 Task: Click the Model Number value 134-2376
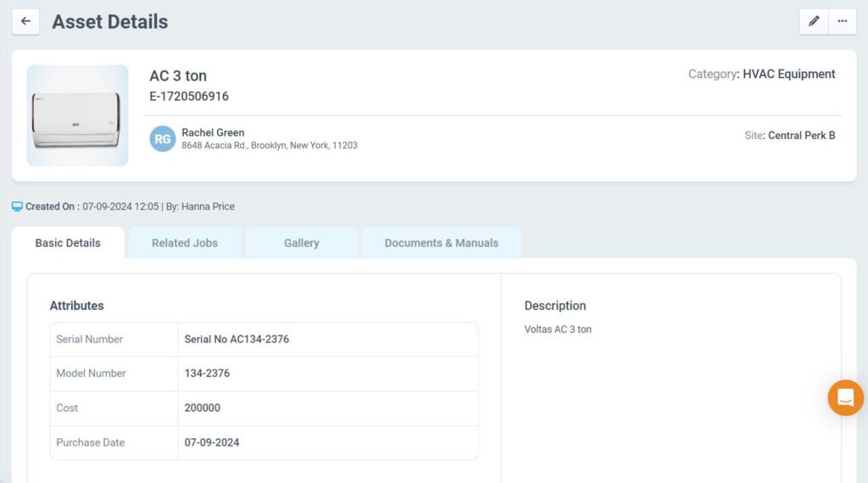(207, 374)
